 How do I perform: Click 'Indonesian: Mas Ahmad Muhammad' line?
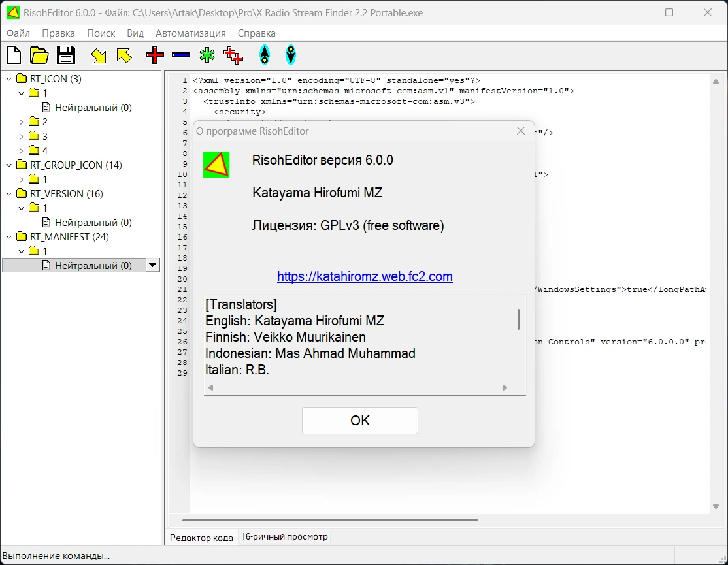point(310,353)
